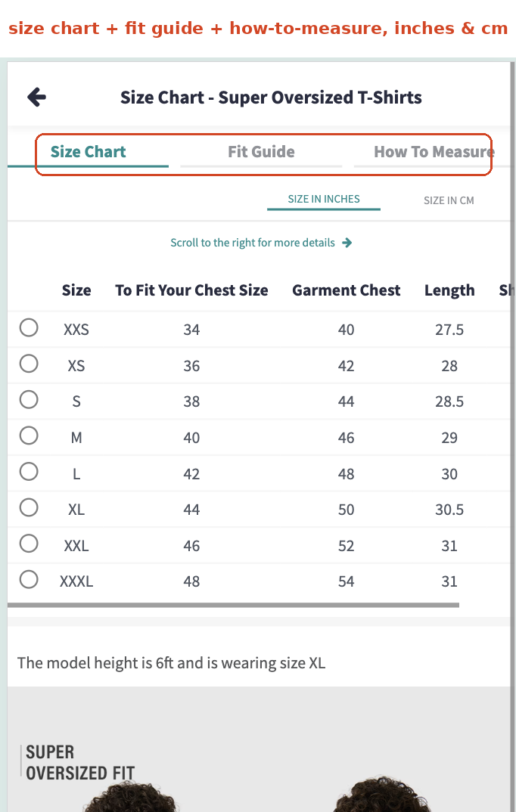Image resolution: width=516 pixels, height=812 pixels.
Task: Click the horizontal table scrollbar
Action: pyautogui.click(x=234, y=605)
